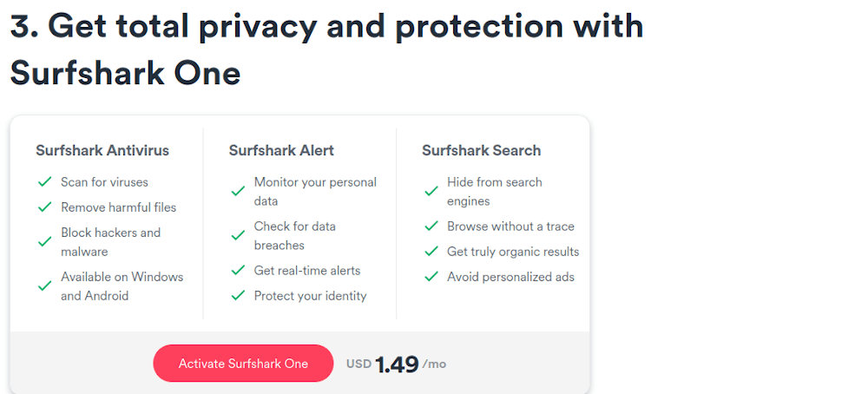Screen dimensions: 868x394
Task: Click the check icon beside Monitor your personal data
Action: click(238, 192)
